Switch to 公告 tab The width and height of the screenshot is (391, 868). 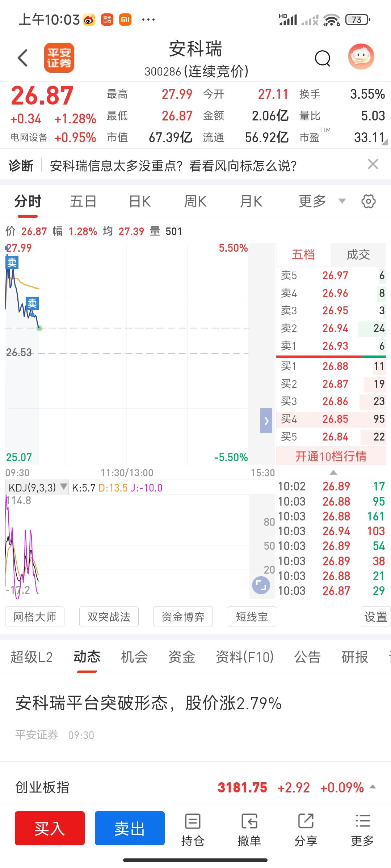click(307, 657)
